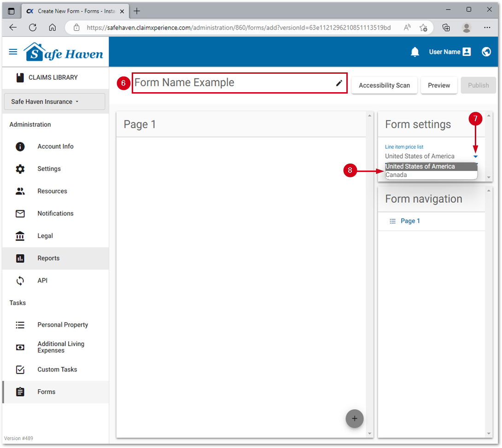Click the browser address bar URL
Screen dimensions: 502x448
(239, 28)
